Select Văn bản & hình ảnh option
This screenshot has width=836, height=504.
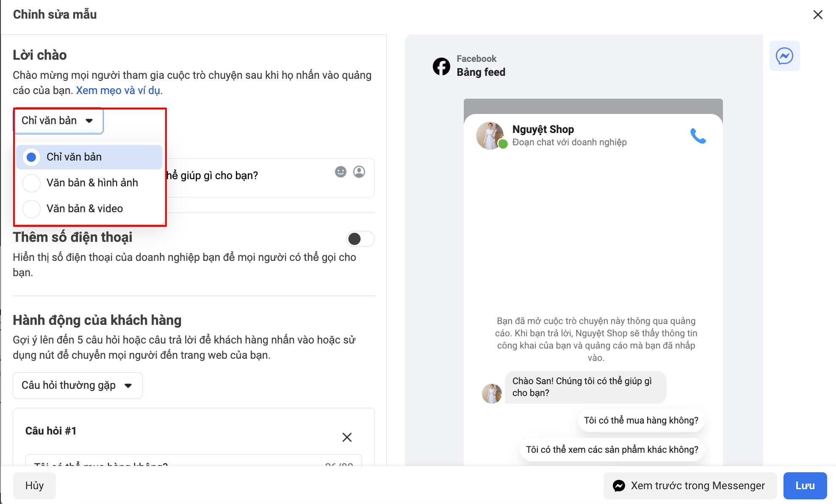click(x=31, y=183)
